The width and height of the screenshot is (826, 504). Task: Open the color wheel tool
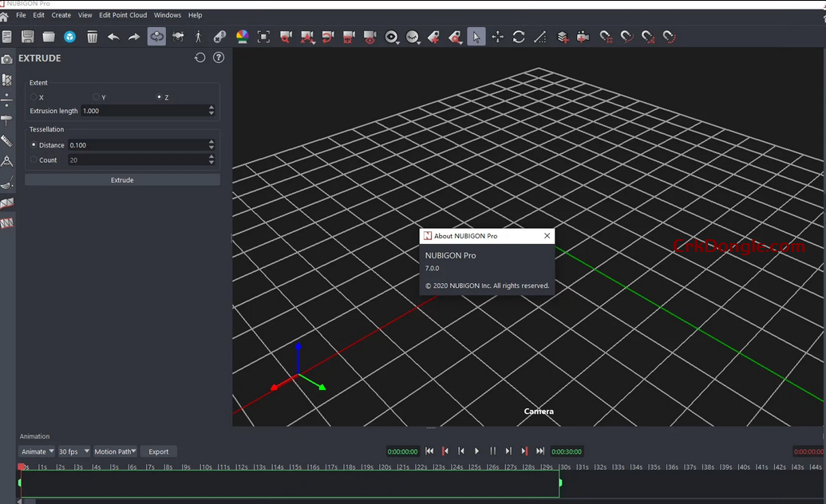242,36
